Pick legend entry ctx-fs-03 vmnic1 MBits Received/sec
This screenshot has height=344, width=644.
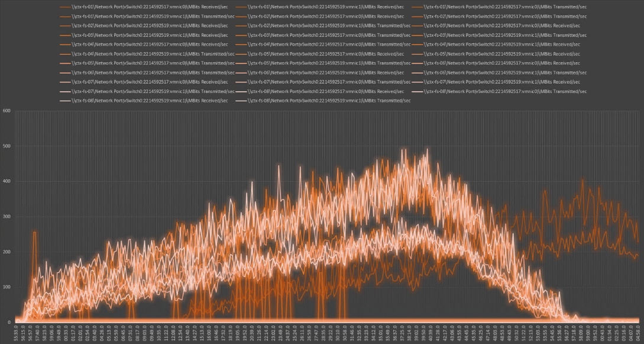144,35
